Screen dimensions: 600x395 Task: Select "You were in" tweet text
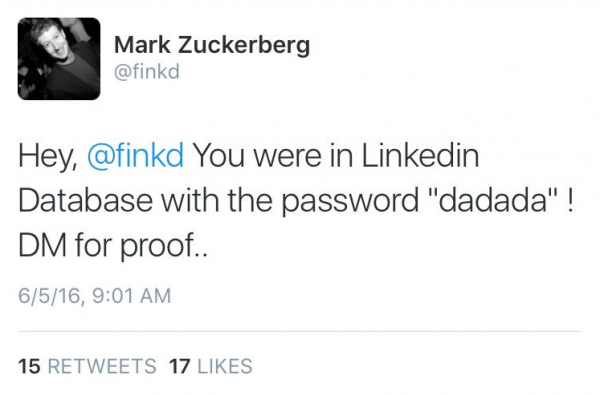point(274,156)
